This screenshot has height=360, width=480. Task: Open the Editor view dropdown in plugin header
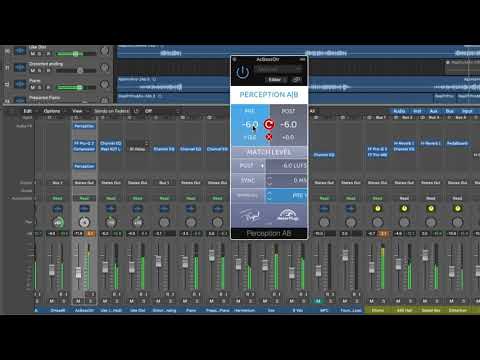277,80
